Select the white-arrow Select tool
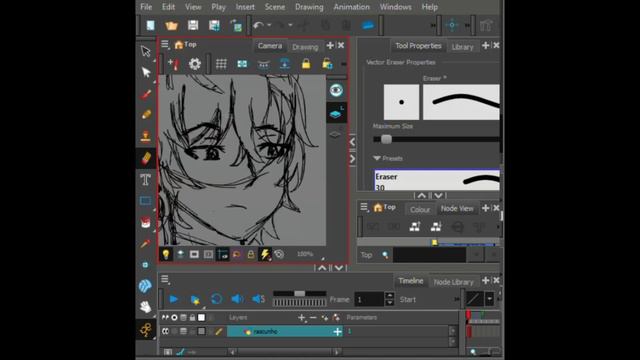The width and height of the screenshot is (640, 360). tap(146, 73)
